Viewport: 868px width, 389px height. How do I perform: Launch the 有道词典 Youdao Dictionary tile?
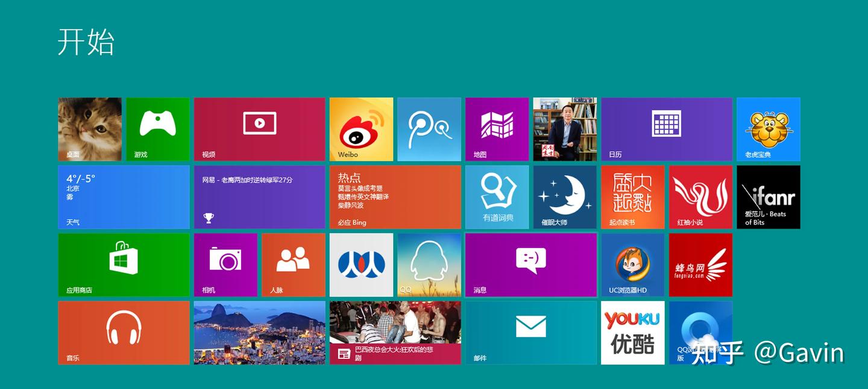497,197
